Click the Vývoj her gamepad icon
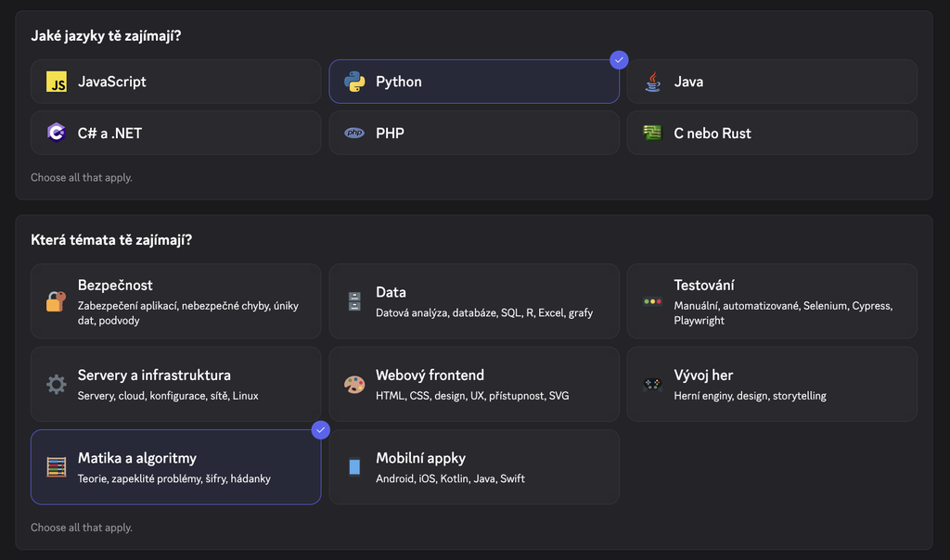The width and height of the screenshot is (950, 560). [652, 384]
